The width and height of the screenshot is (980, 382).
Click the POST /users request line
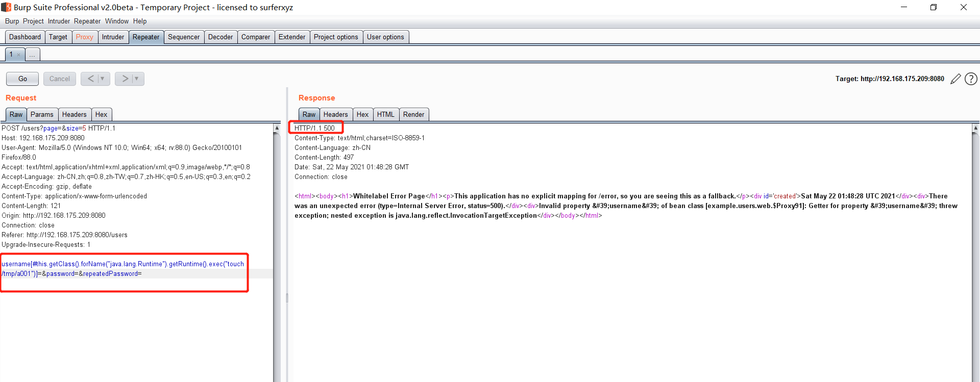tap(58, 128)
